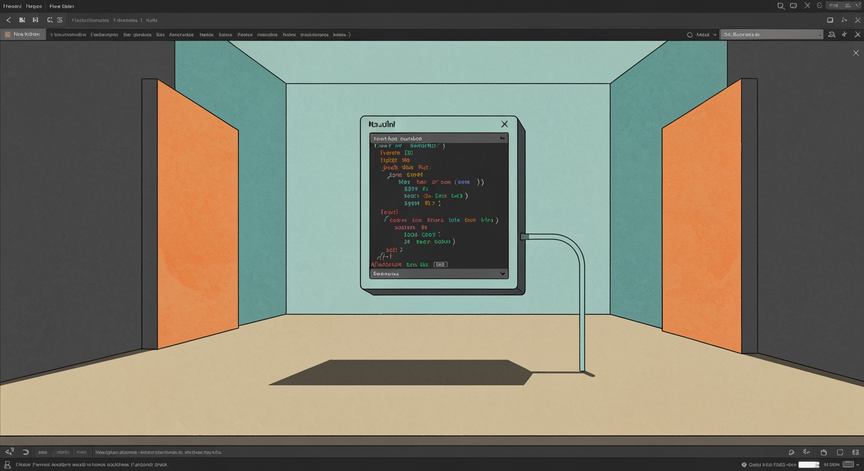The height and width of the screenshot is (471, 864).
Task: Open the wide gray combo box in tab row
Action: pyautogui.click(x=771, y=34)
